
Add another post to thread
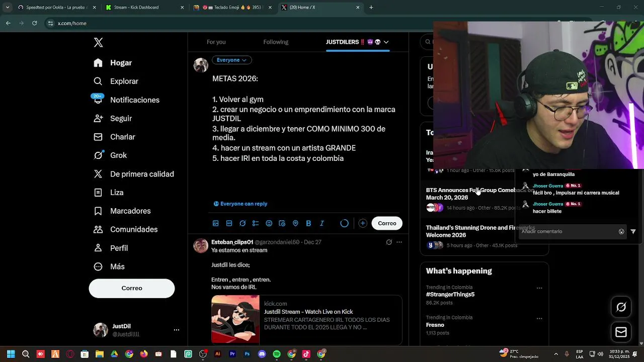363,223
